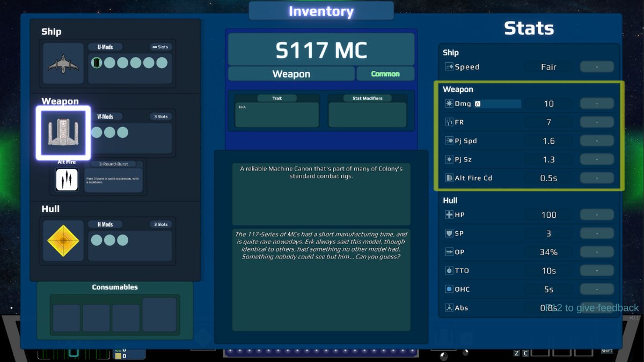Select the yellow diamond hull icon

[63, 241]
